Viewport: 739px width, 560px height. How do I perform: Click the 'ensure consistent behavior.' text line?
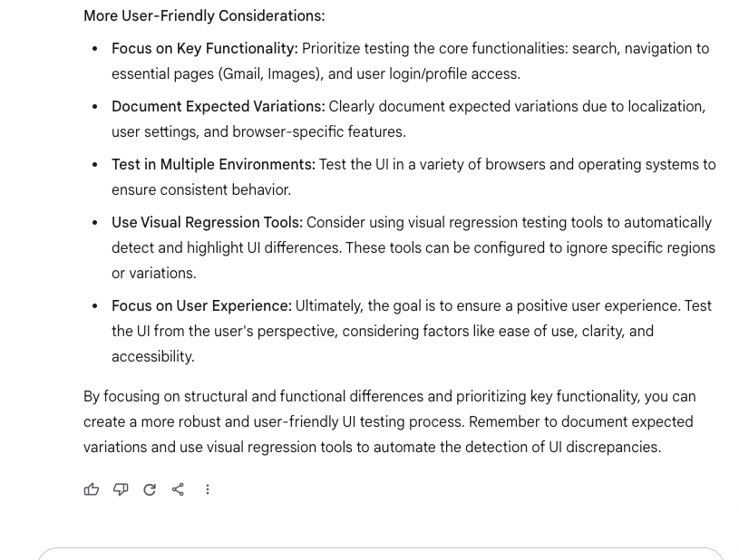201,189
